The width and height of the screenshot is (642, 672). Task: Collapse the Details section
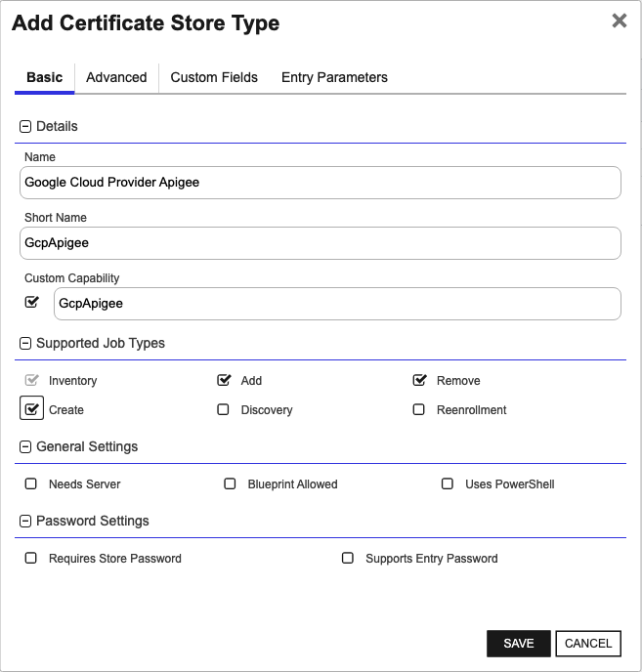(x=25, y=126)
